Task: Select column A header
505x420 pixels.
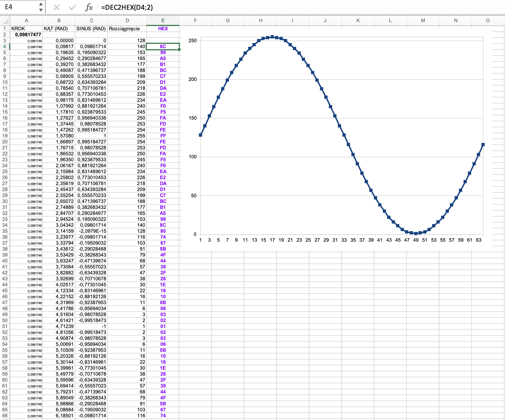Action: click(26, 21)
